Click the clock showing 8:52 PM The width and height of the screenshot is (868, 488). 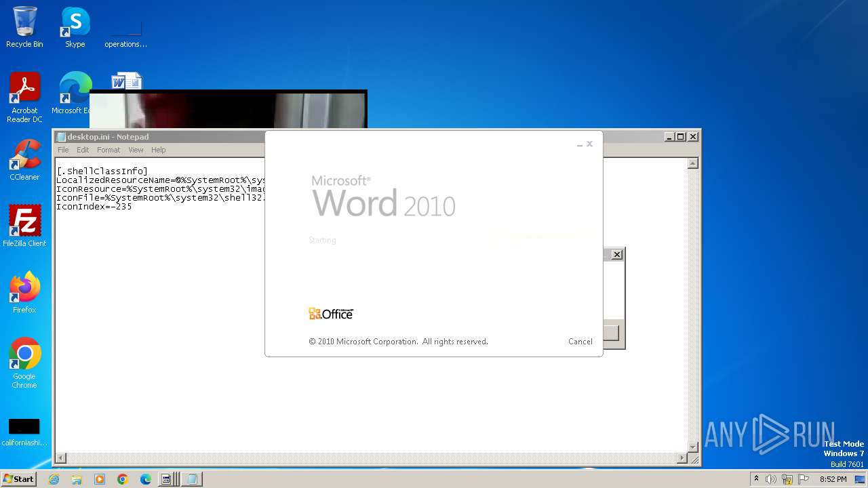pyautogui.click(x=833, y=479)
